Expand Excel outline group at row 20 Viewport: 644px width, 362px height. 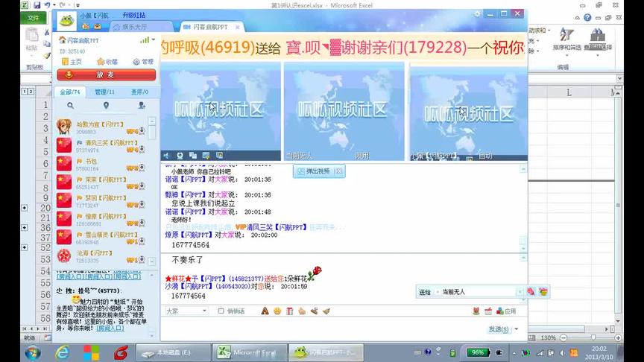[x=25, y=208]
